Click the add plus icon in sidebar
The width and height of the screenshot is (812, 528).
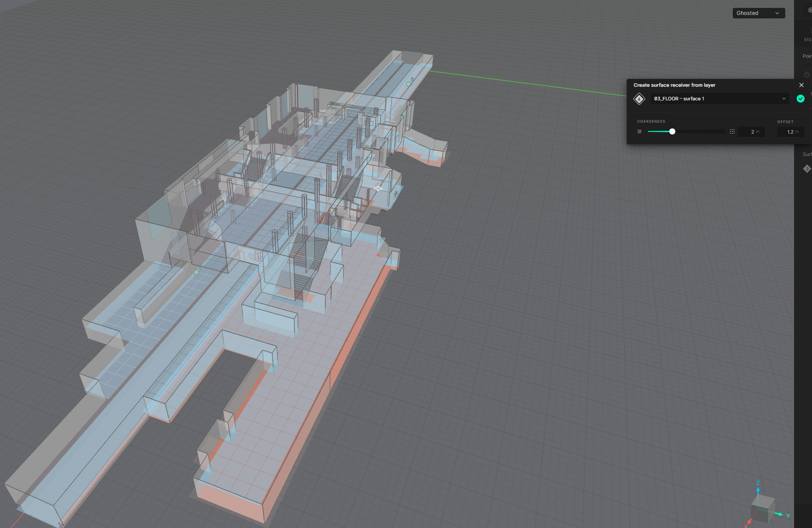pyautogui.click(x=806, y=75)
